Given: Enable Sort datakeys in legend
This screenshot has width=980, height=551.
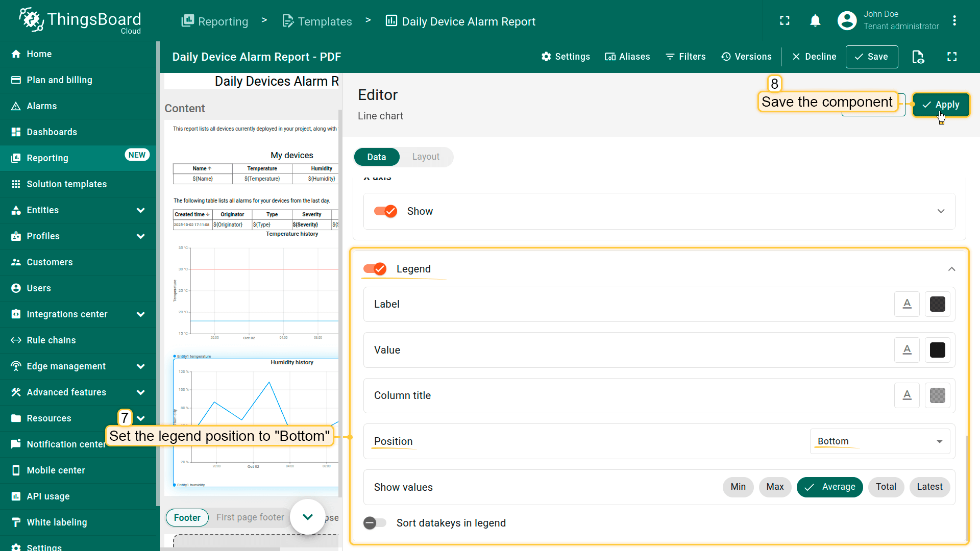Looking at the screenshot, I should [x=375, y=523].
